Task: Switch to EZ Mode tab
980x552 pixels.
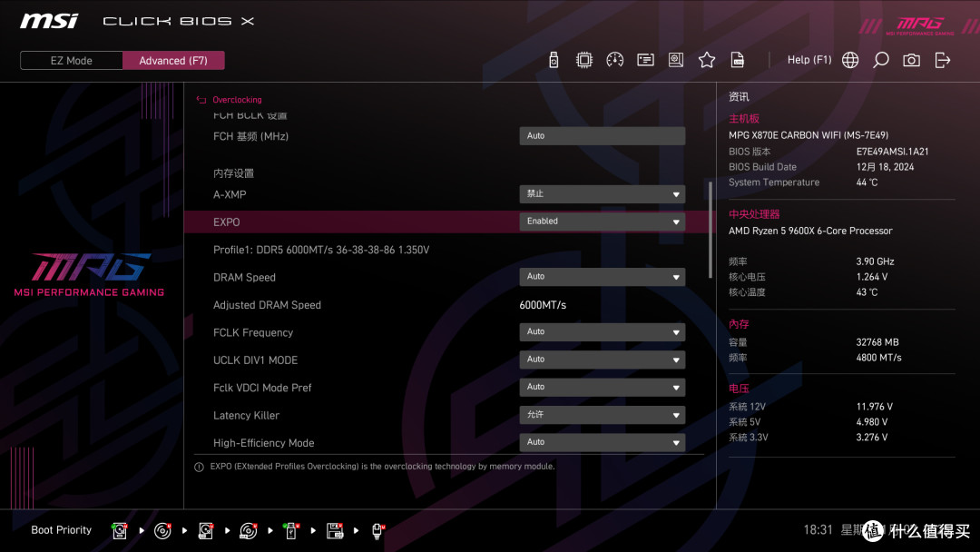Action: (x=72, y=61)
